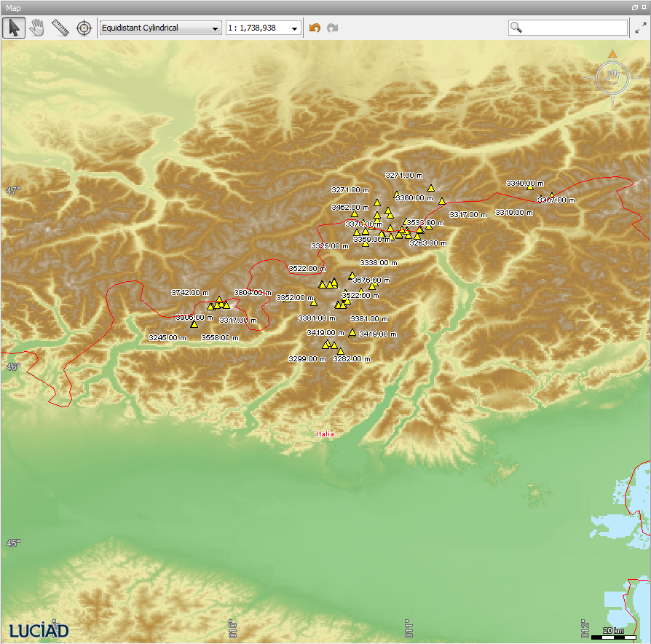Screen dimensions: 651x644
Task: Pin the Map panel
Action: pyautogui.click(x=644, y=7)
